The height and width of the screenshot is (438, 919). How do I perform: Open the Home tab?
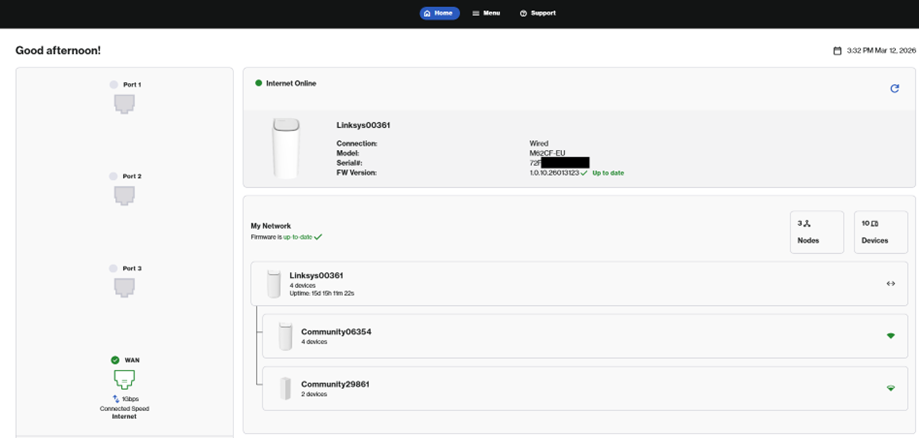coord(440,13)
